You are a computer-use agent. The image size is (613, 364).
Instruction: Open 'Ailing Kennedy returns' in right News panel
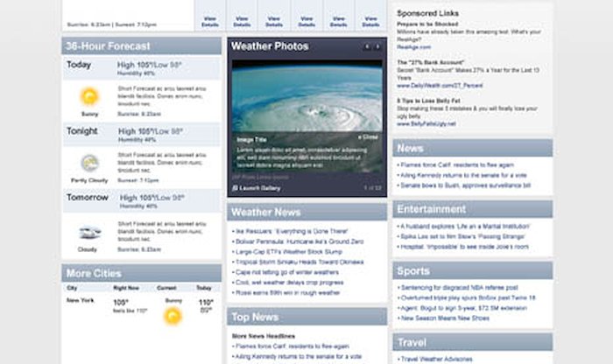pyautogui.click(x=463, y=175)
